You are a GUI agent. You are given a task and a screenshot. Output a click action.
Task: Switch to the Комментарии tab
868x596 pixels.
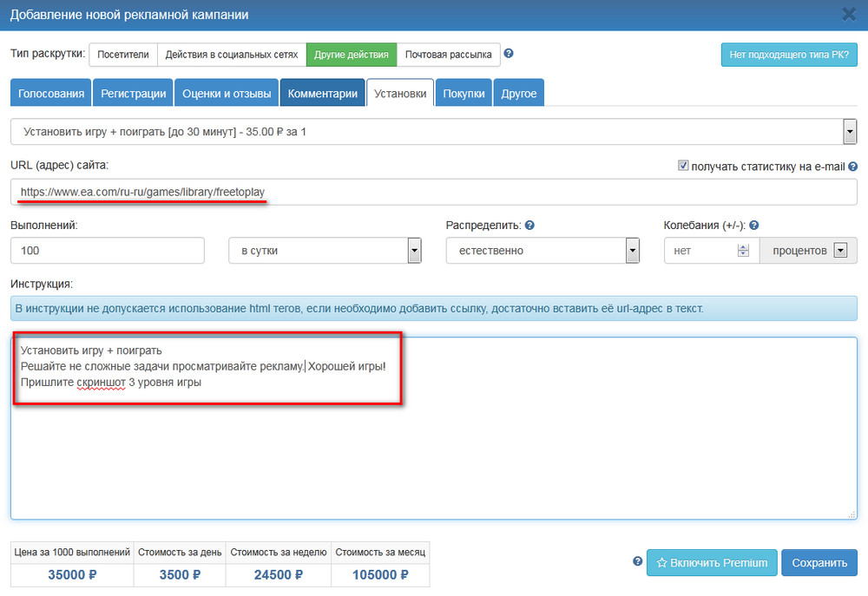(x=322, y=94)
